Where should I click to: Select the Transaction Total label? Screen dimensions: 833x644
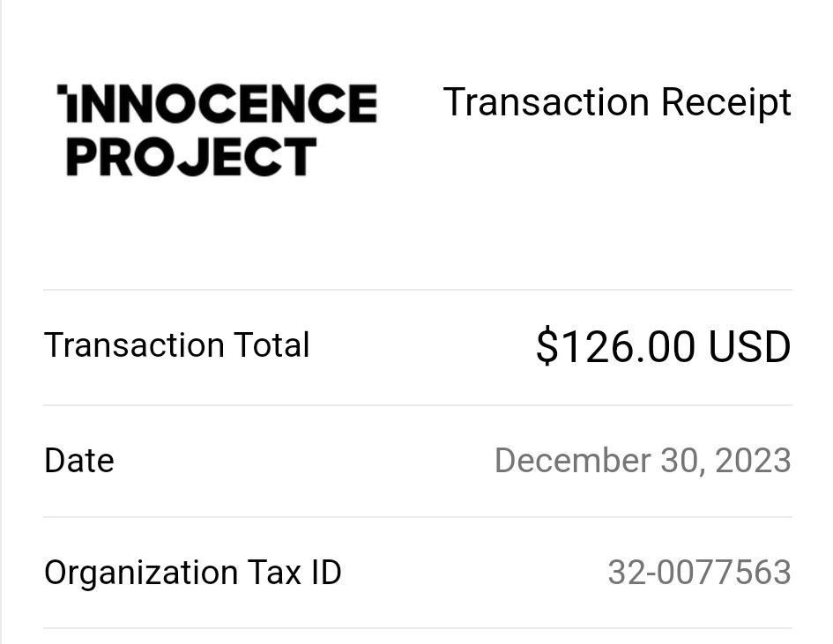click(x=176, y=345)
